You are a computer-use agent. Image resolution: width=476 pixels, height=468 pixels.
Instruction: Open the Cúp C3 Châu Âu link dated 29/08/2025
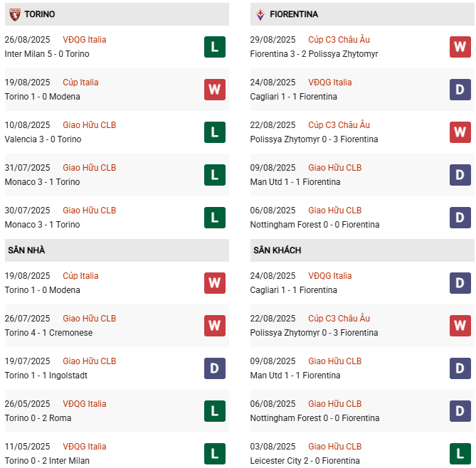click(x=339, y=40)
